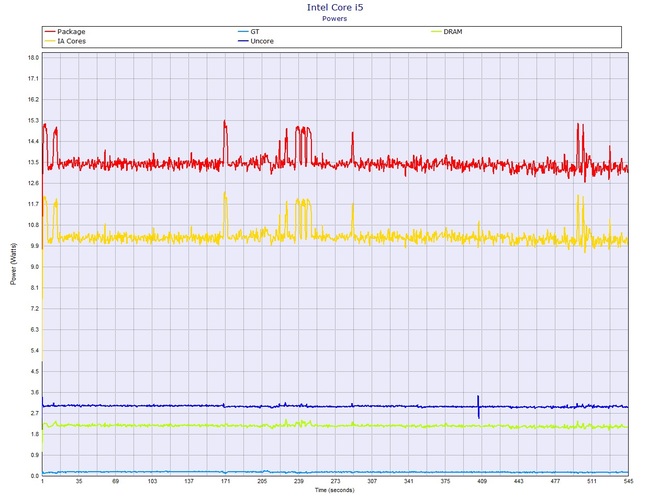Click the Package legend entry
The height and width of the screenshot is (502, 670).
(65, 32)
